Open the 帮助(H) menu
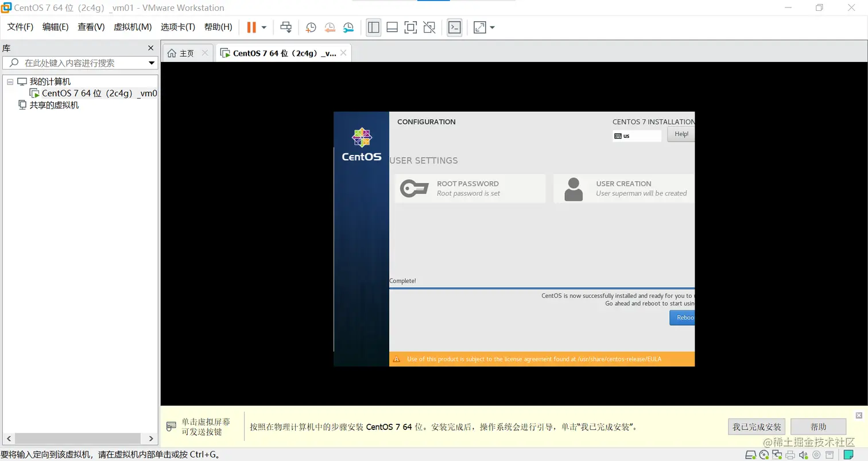The width and height of the screenshot is (868, 461). 218,27
